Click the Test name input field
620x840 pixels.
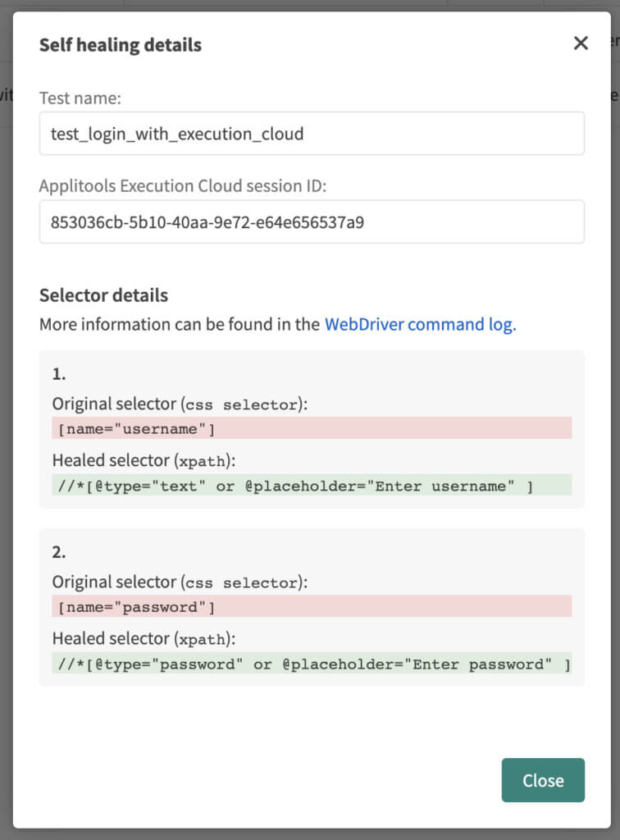pos(312,134)
